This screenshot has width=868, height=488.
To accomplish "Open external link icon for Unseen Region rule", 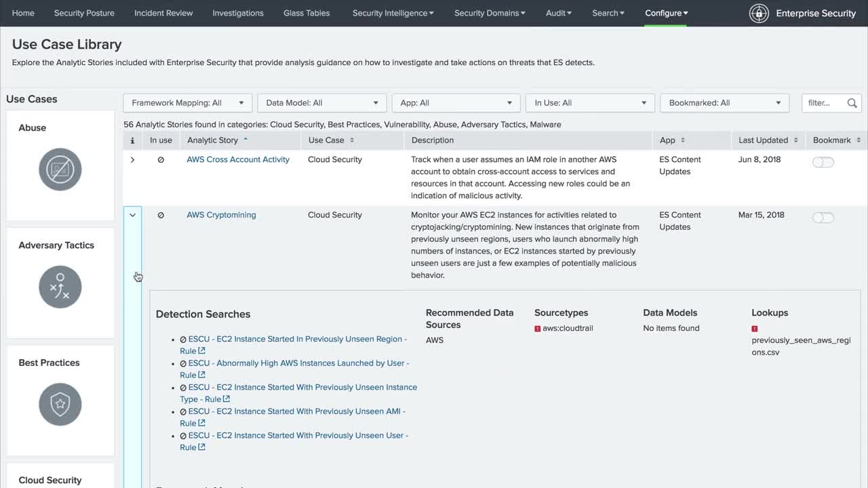I will click(x=201, y=351).
